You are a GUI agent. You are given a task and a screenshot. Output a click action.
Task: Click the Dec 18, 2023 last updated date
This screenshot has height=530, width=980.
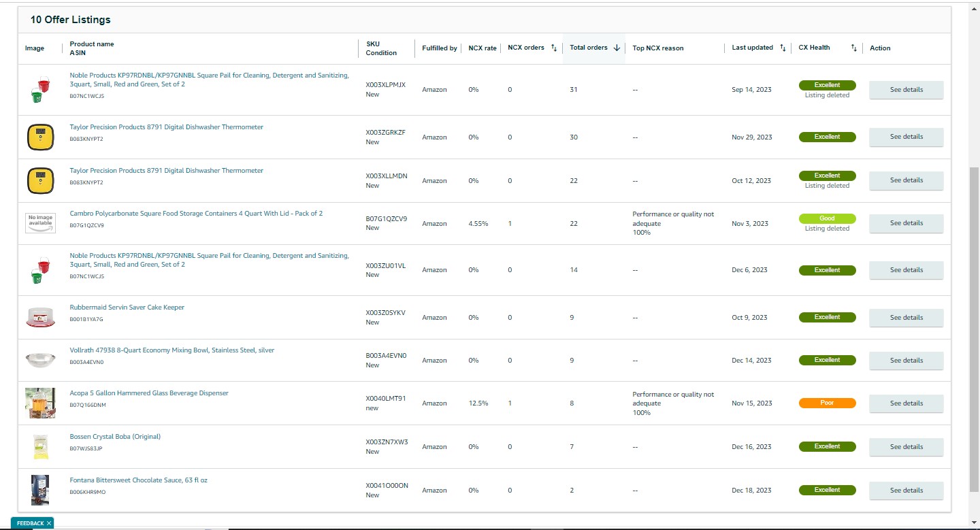click(x=752, y=491)
